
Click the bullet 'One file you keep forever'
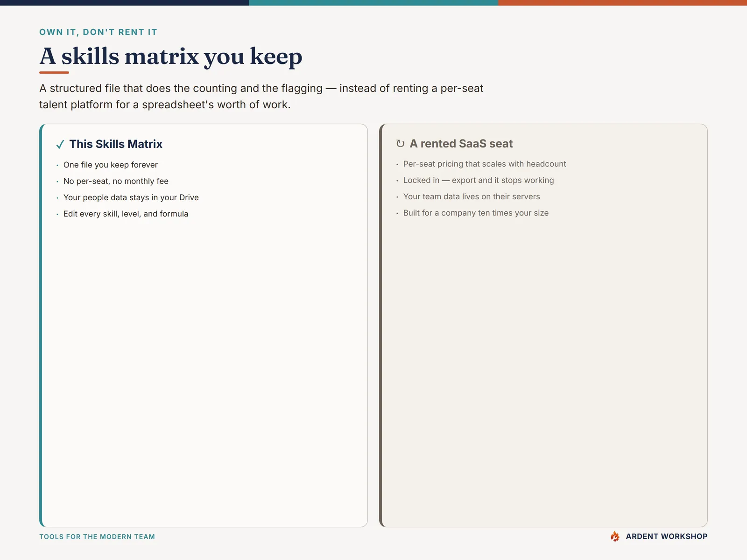click(x=111, y=165)
